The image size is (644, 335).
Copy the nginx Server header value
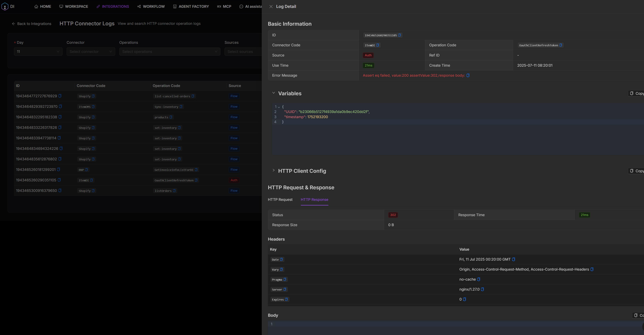[x=482, y=290]
